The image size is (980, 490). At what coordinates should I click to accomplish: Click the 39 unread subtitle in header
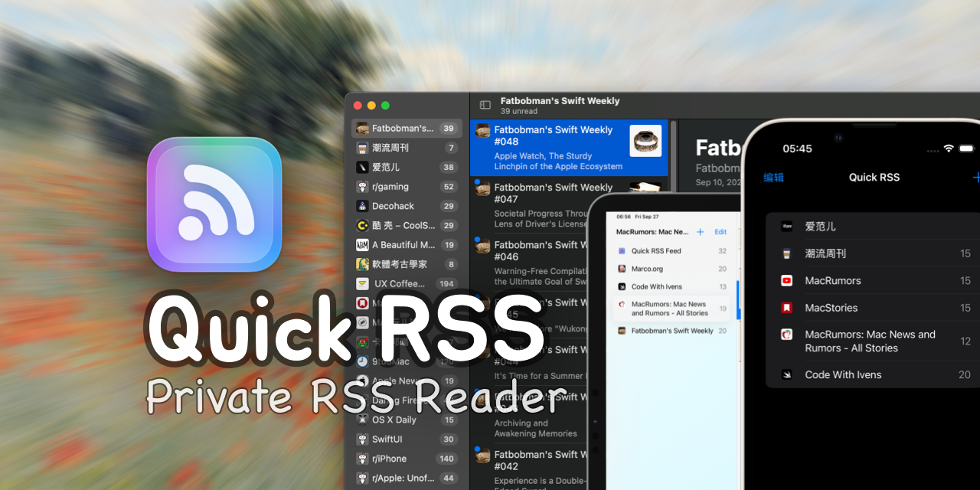tap(519, 111)
